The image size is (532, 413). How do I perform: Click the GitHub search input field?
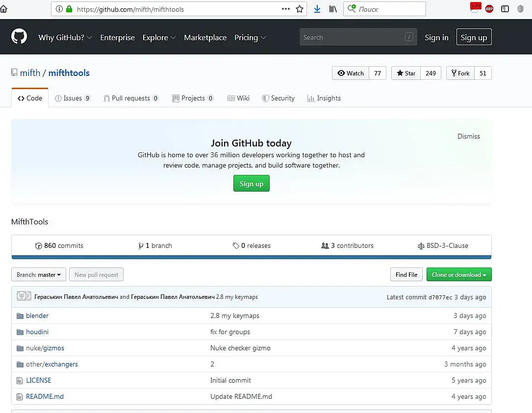pyautogui.click(x=358, y=37)
